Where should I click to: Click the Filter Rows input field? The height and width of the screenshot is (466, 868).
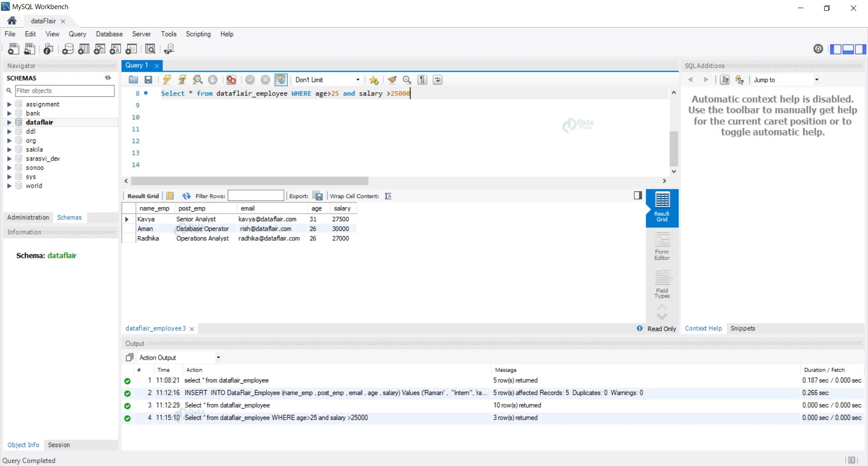click(x=256, y=195)
